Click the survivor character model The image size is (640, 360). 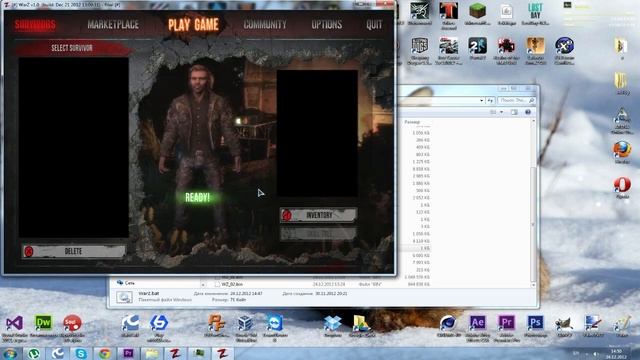199,151
